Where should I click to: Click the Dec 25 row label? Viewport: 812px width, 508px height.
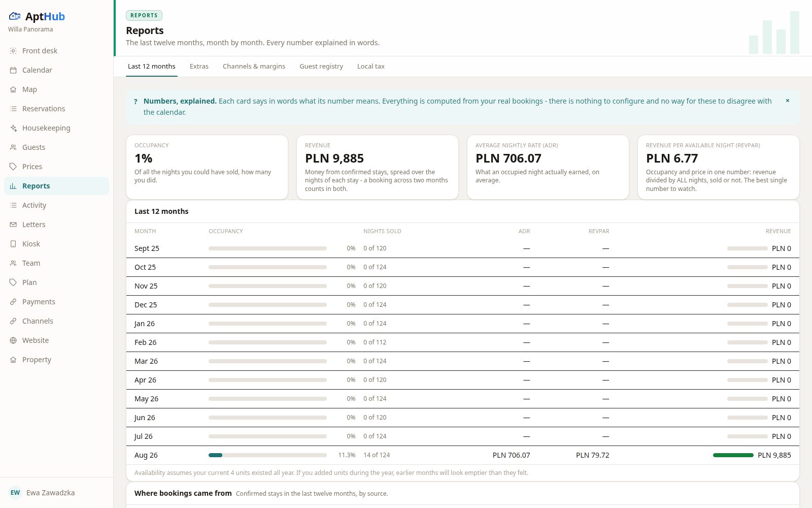[146, 305]
